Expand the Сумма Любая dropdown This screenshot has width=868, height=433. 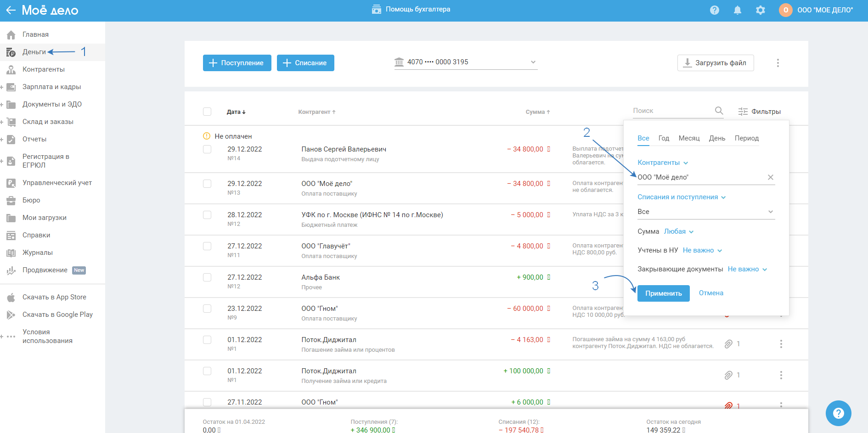click(x=678, y=231)
